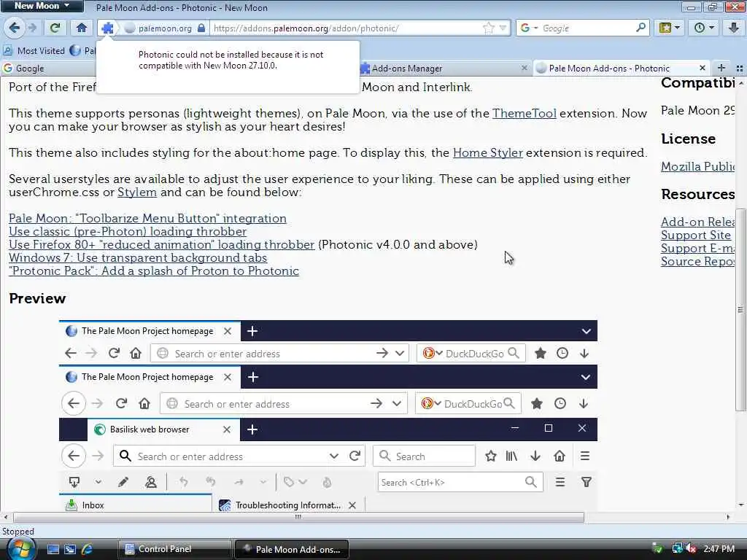Click the Forward navigation arrow

[32, 28]
